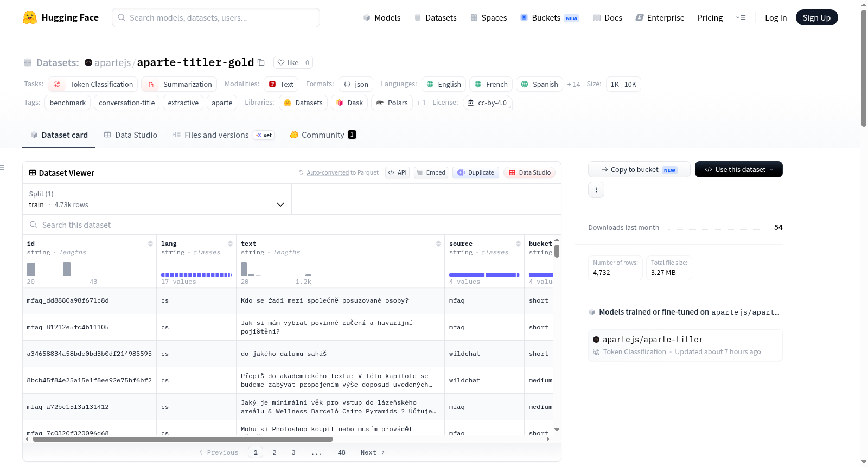This screenshot has height=467, width=868.
Task: Click the Hugging Face logo icon
Action: pyautogui.click(x=30, y=17)
